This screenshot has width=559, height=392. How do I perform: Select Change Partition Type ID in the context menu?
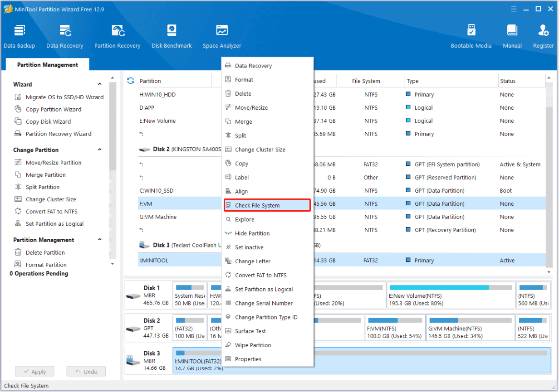[267, 317]
